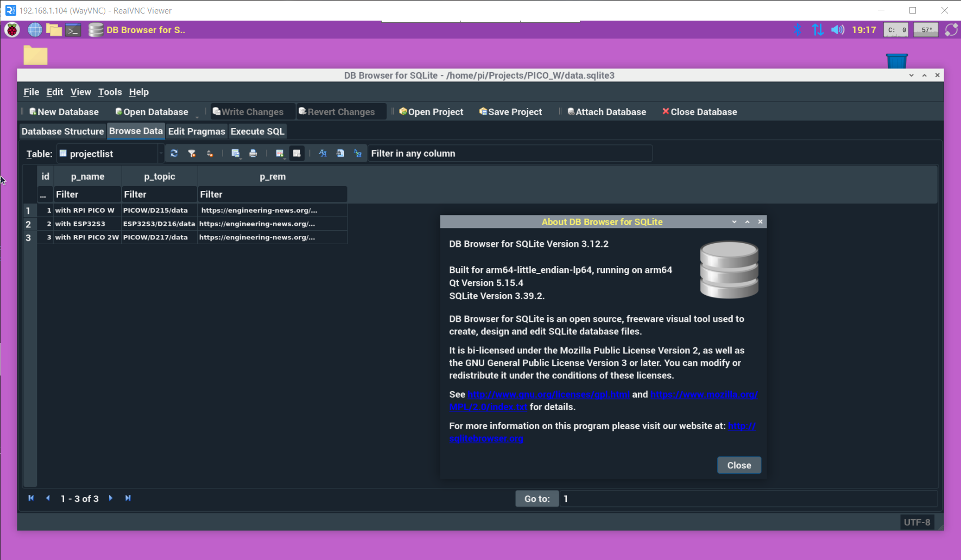Screen dimensions: 961x560
Task: Switch to Database Structure tab
Action: tap(62, 131)
